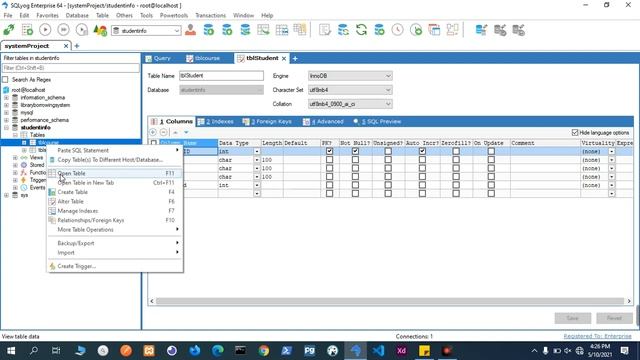
Task: Toggle the Hide language options checkbox
Action: point(575,133)
